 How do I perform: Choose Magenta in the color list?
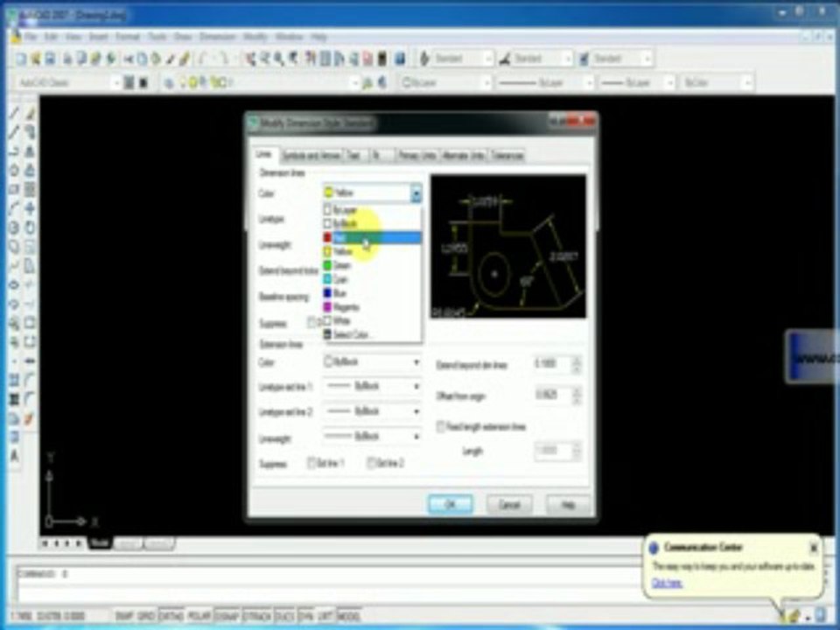[372, 307]
